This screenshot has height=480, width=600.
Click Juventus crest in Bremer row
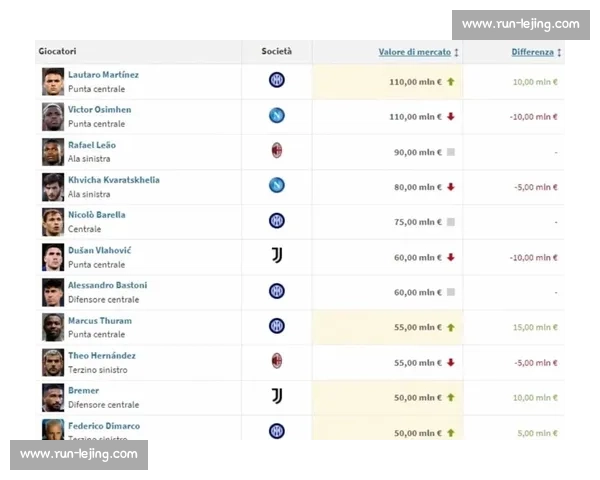point(277,396)
